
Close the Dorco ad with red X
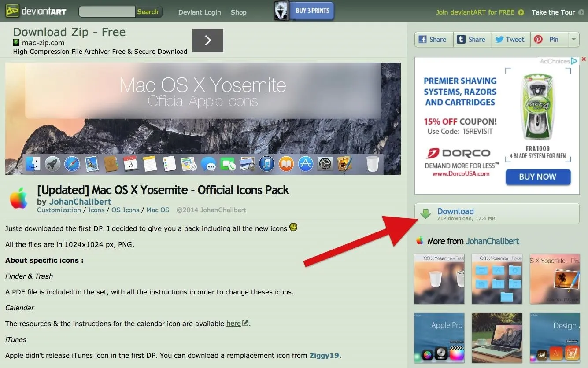point(584,59)
